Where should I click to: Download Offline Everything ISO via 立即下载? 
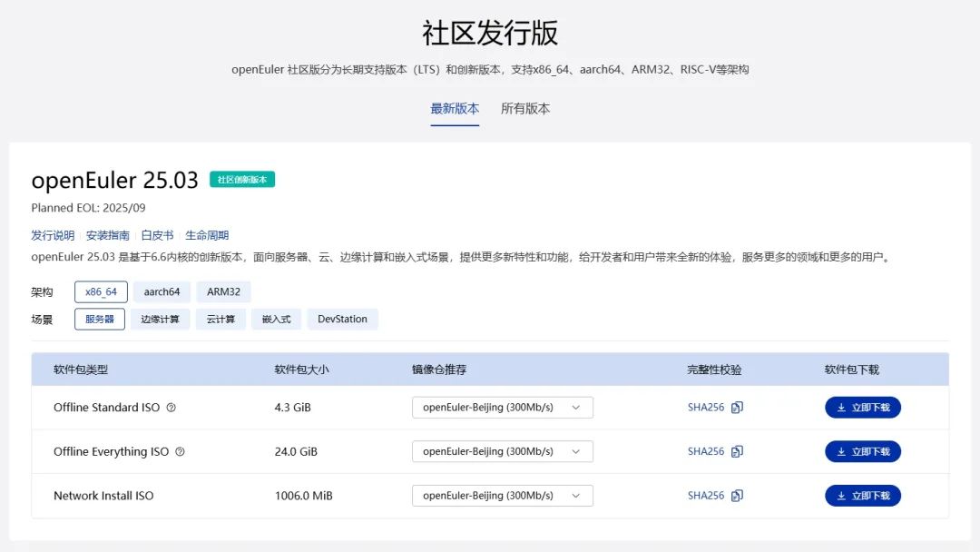tap(863, 451)
